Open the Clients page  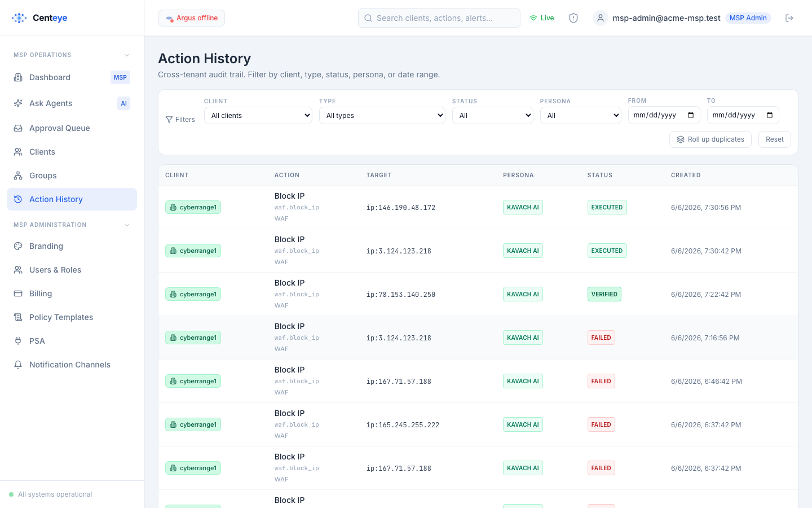point(72,152)
